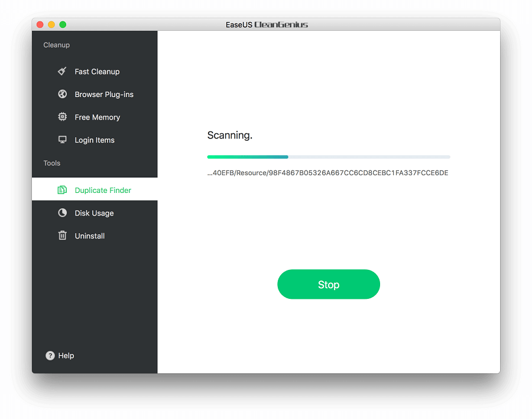Click the Disk Usage pie chart icon
532x419 pixels.
[x=63, y=212]
